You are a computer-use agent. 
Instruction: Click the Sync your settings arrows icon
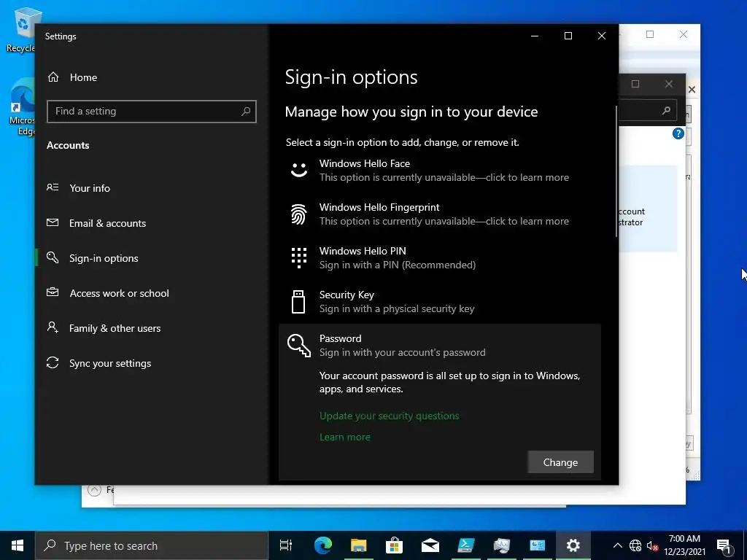pos(53,363)
